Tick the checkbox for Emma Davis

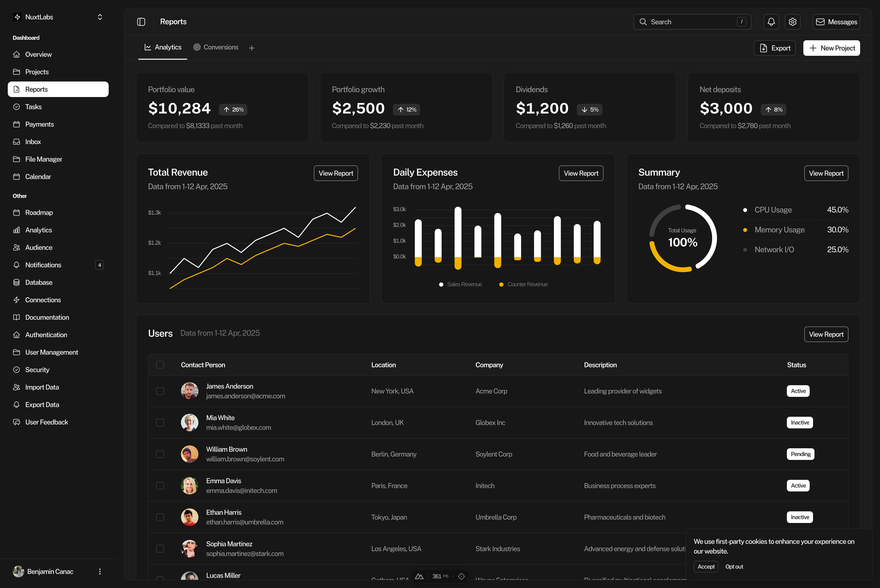[160, 486]
